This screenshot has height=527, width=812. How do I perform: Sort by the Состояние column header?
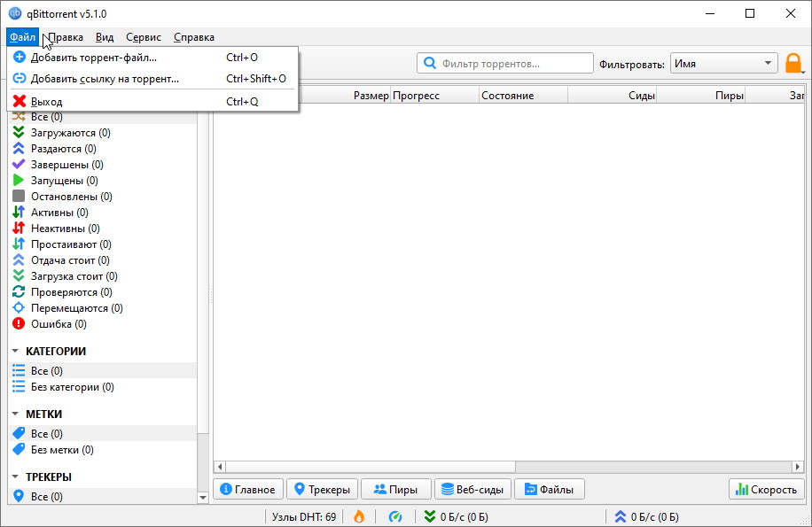coord(523,95)
